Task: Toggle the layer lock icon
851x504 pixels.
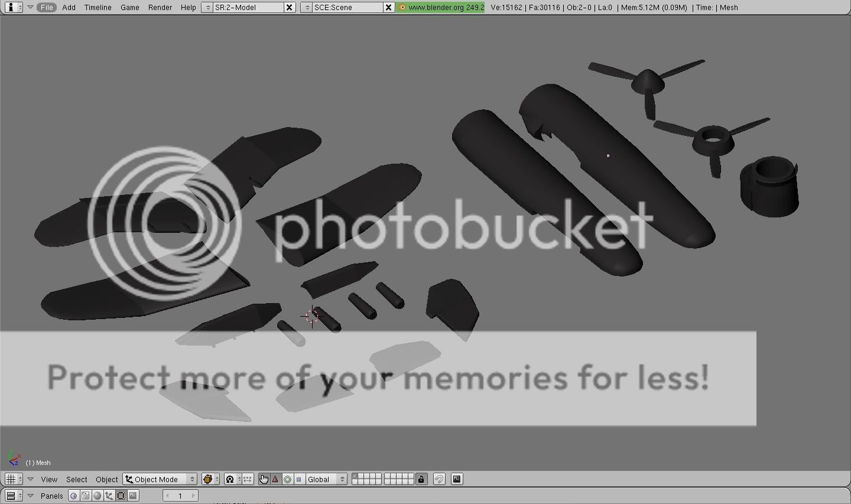Action: pos(421,479)
